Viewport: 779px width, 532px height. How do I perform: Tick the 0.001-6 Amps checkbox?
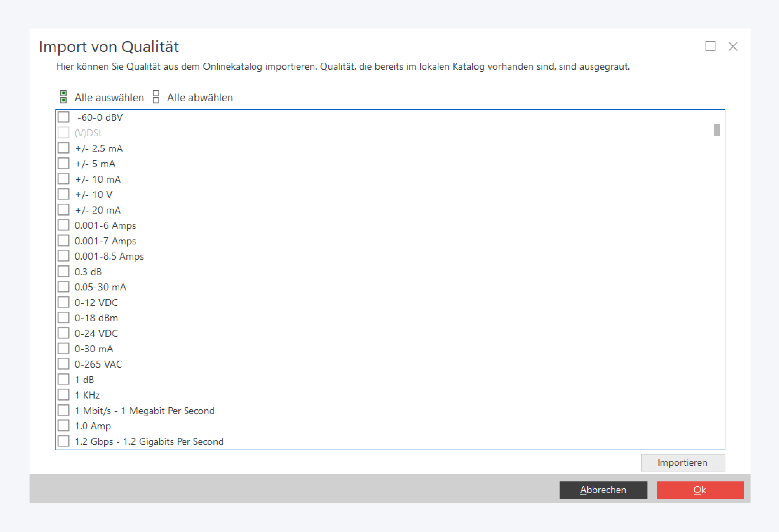[63, 225]
